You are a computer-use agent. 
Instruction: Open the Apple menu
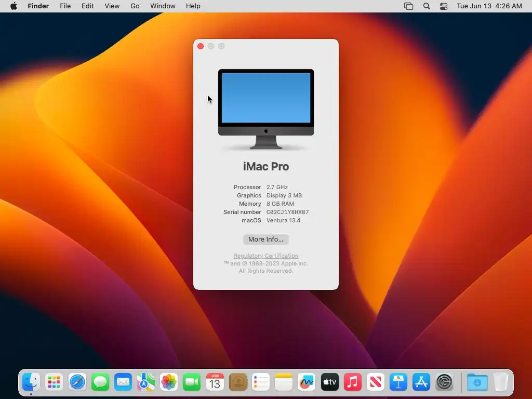tap(14, 6)
